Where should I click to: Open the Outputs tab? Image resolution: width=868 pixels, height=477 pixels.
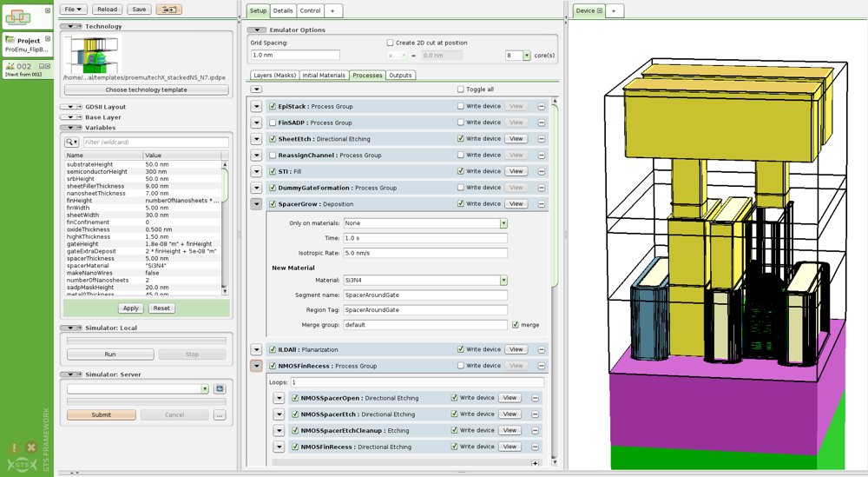pos(400,76)
